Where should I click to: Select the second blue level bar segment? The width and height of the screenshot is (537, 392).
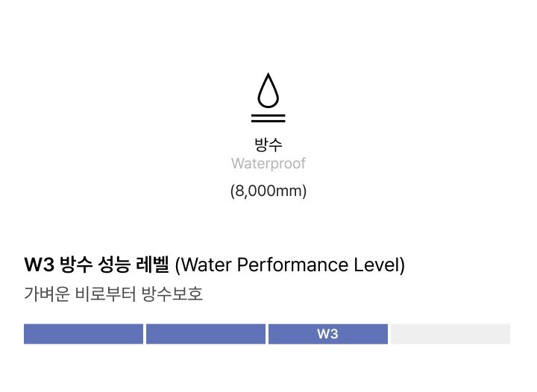pyautogui.click(x=206, y=334)
